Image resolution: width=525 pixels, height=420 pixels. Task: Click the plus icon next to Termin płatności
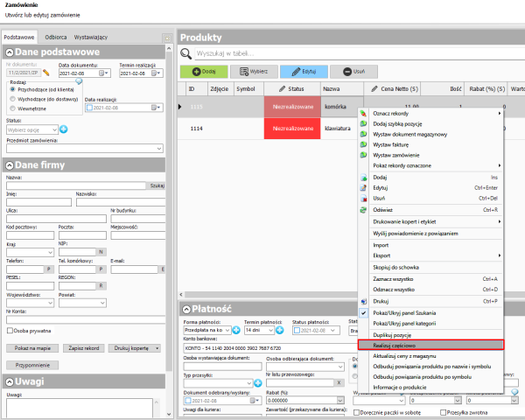[280, 330]
